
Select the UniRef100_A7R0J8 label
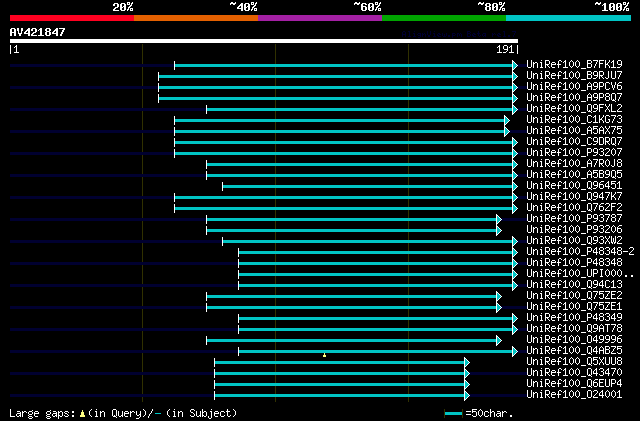(574, 163)
